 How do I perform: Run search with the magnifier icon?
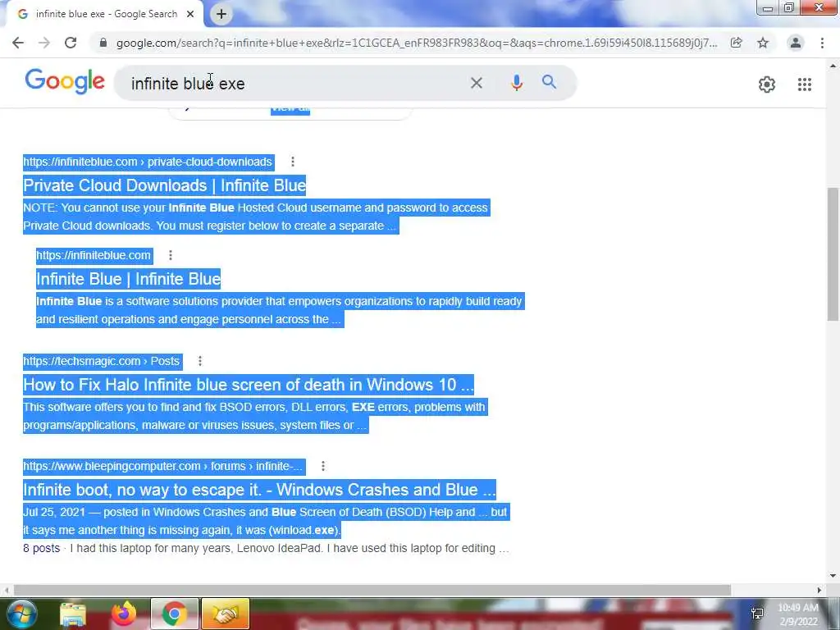point(549,83)
